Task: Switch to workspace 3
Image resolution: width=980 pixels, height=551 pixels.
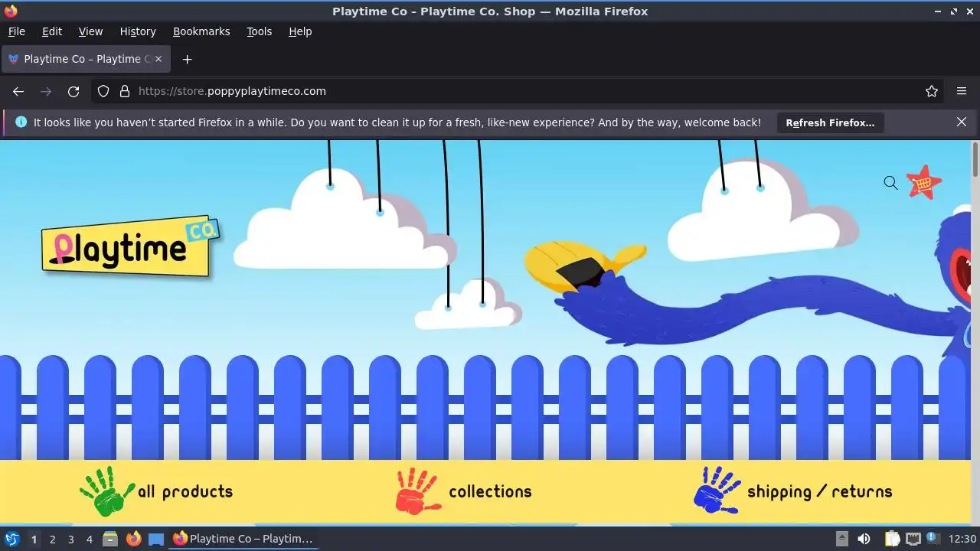Action: coord(70,539)
